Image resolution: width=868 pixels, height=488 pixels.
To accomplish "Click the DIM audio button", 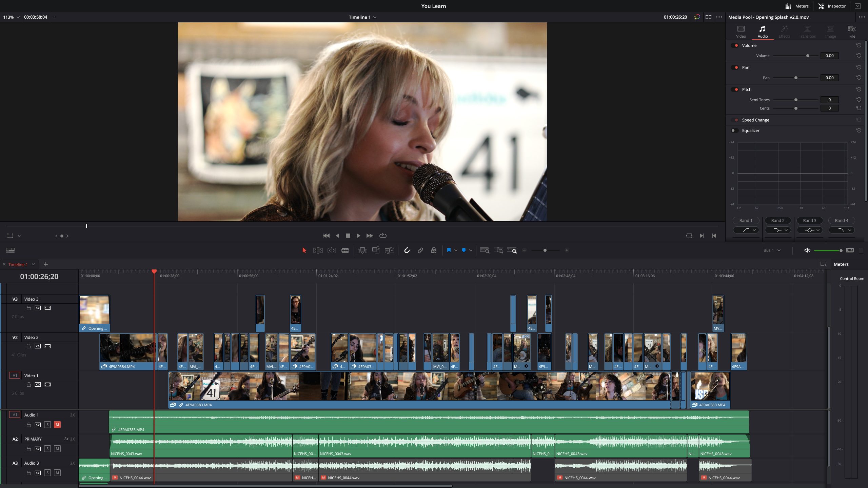I will tap(849, 250).
